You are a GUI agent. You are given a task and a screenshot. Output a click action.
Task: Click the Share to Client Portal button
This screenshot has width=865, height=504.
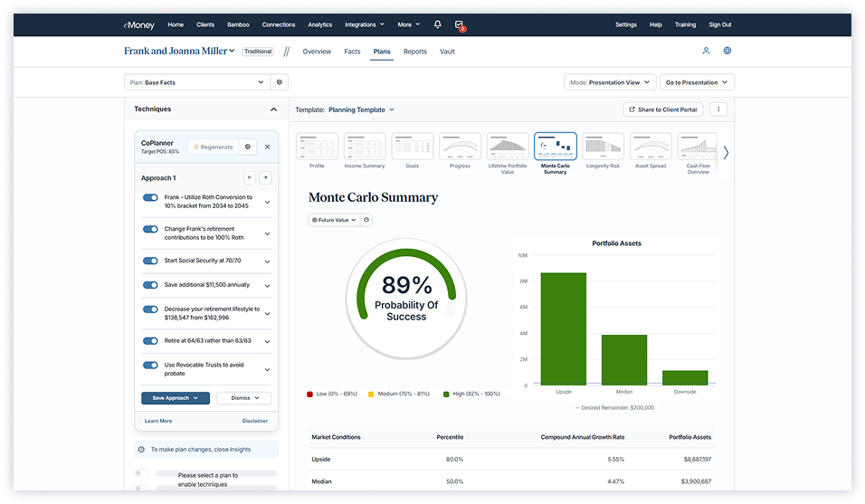(662, 109)
